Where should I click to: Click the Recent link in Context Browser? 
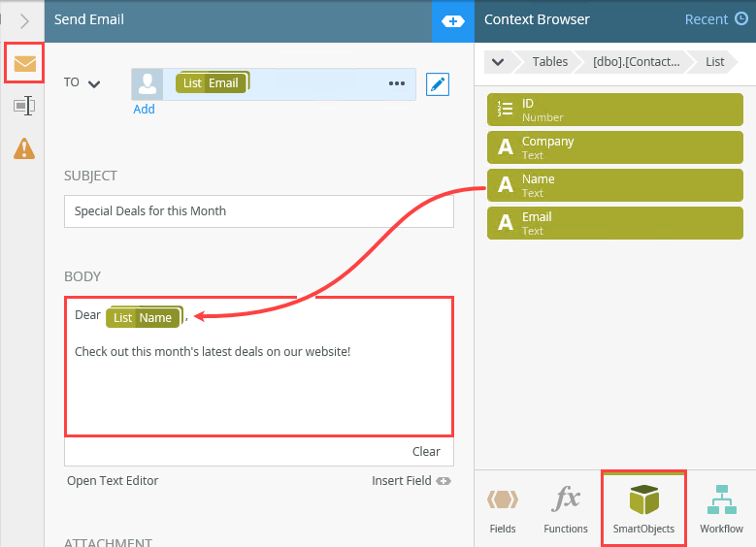(x=706, y=19)
